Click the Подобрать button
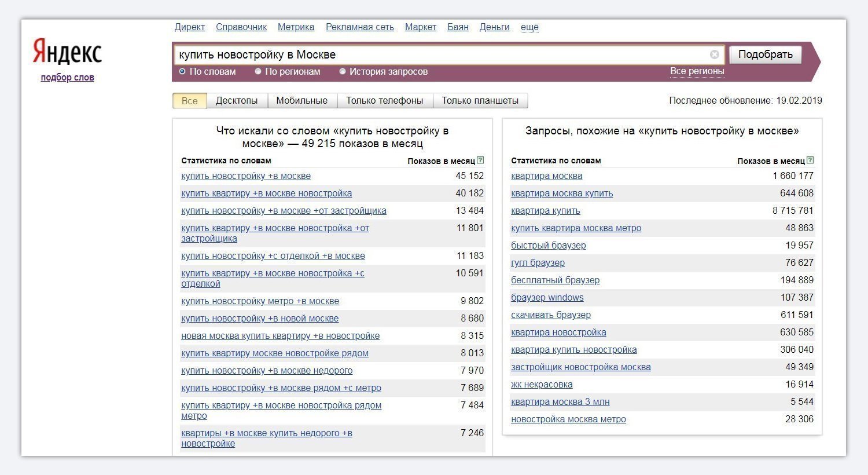 pyautogui.click(x=766, y=54)
